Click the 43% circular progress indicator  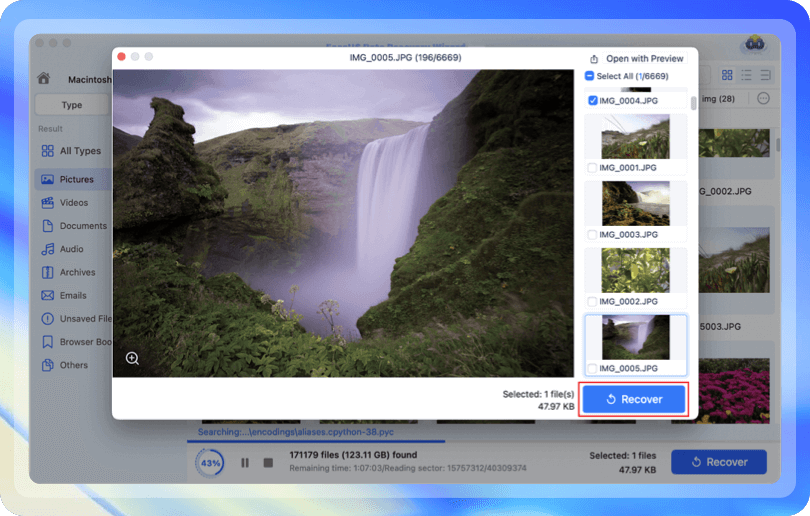click(210, 463)
